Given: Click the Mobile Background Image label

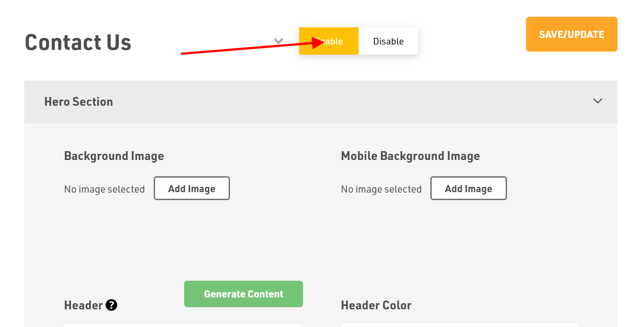Looking at the screenshot, I should coord(410,156).
